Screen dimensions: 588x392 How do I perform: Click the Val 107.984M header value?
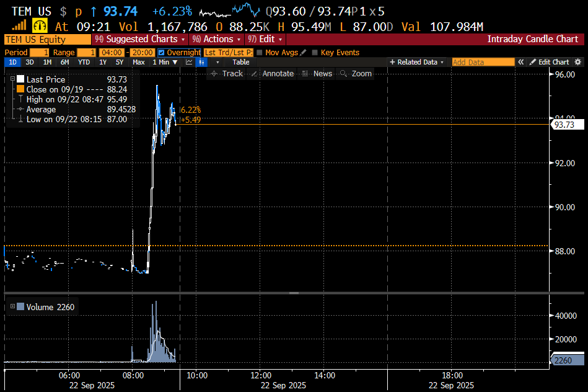click(x=442, y=27)
